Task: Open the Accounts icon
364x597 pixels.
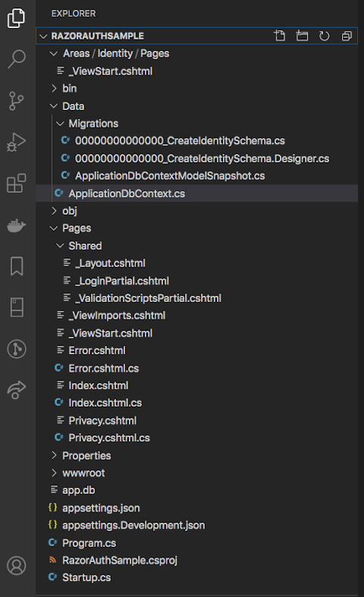Action: 17,566
